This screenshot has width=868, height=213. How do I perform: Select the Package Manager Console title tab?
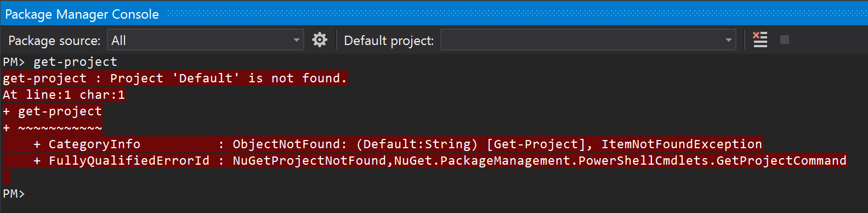[82, 14]
